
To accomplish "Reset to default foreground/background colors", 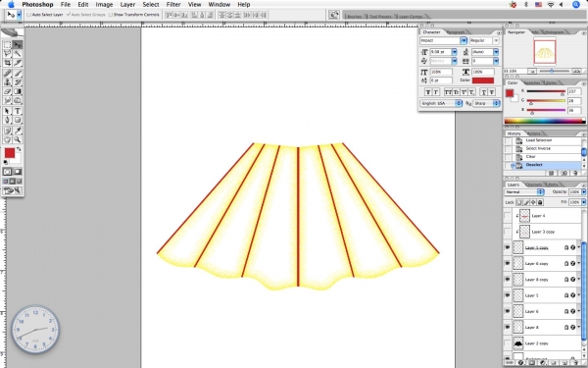I will click(6, 162).
